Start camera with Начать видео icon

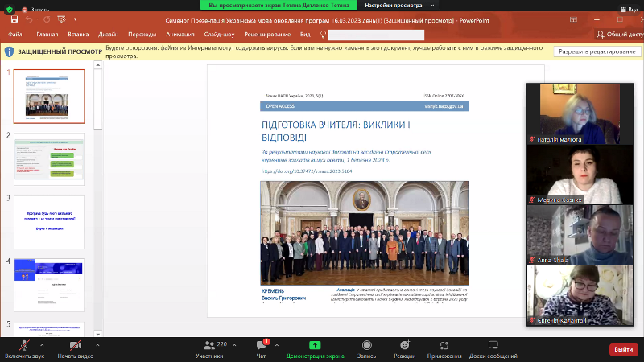coord(76,344)
